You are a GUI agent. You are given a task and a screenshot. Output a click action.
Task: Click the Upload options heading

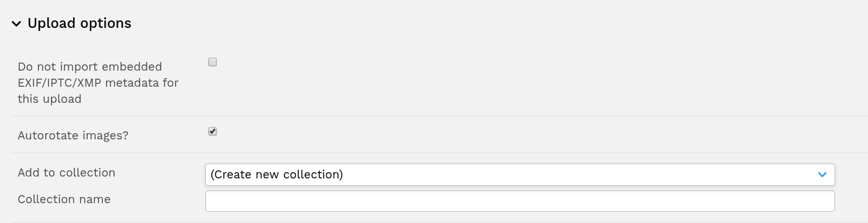click(x=79, y=24)
